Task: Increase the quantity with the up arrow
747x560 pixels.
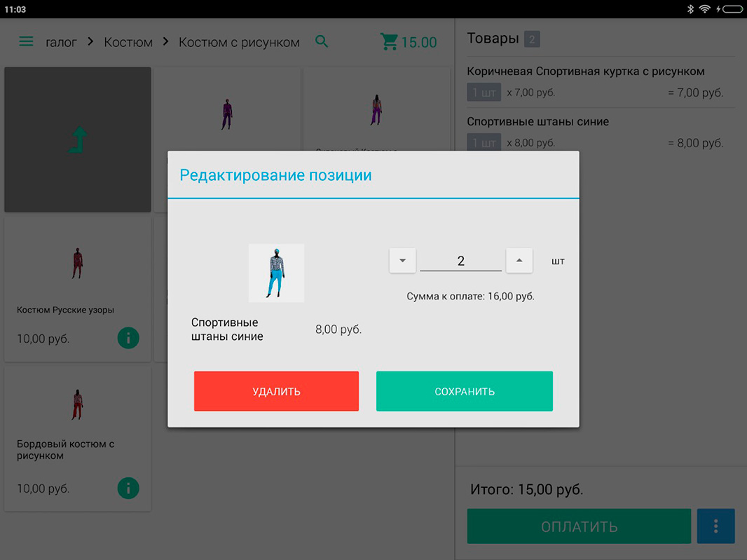Action: click(x=519, y=260)
